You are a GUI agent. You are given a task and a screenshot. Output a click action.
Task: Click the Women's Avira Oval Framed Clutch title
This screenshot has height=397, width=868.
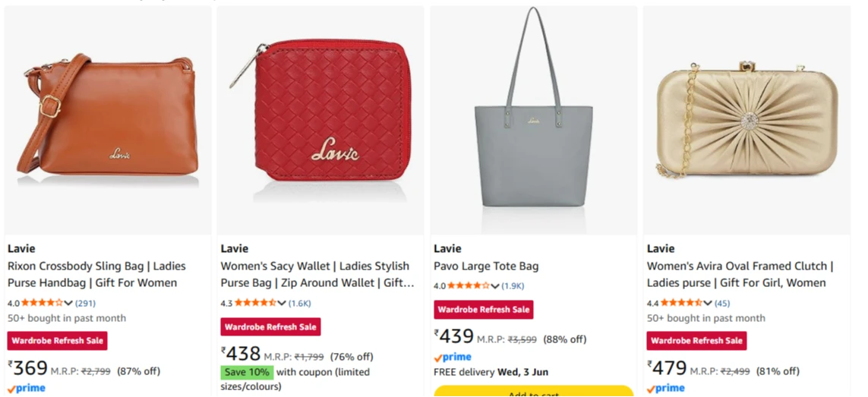pyautogui.click(x=740, y=274)
